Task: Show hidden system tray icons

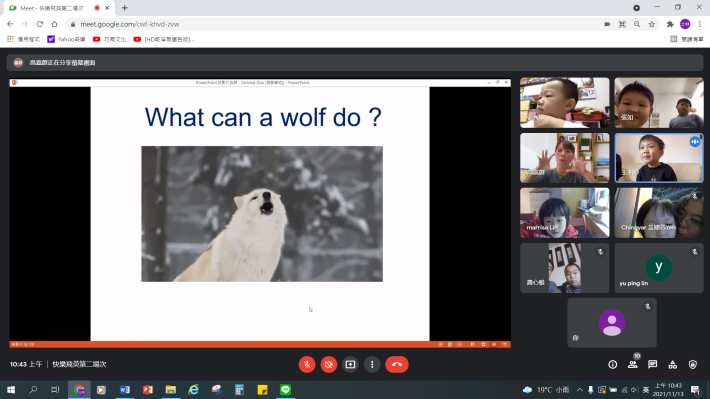Action: click(x=580, y=389)
